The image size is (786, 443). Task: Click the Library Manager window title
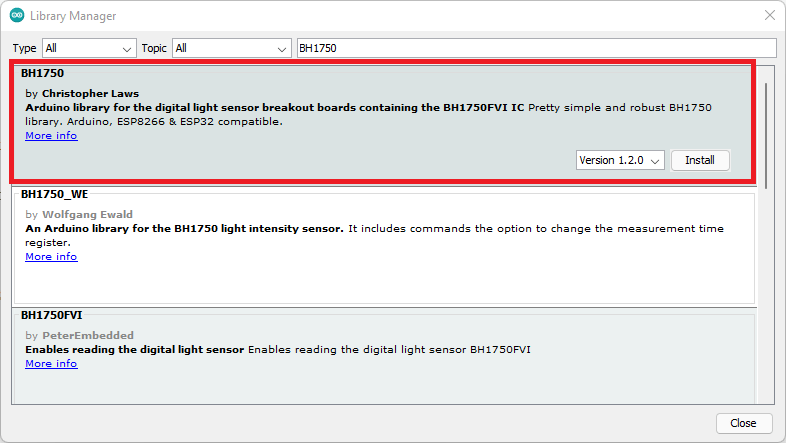point(73,16)
